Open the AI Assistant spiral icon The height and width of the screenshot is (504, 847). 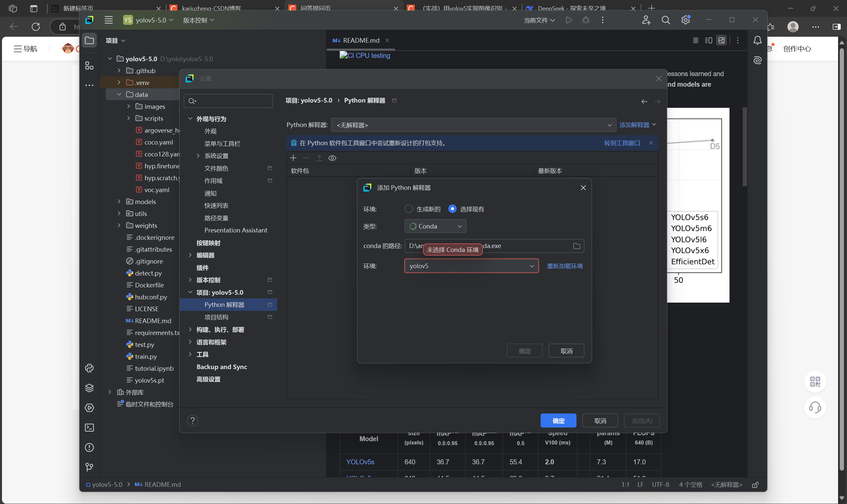758,61
